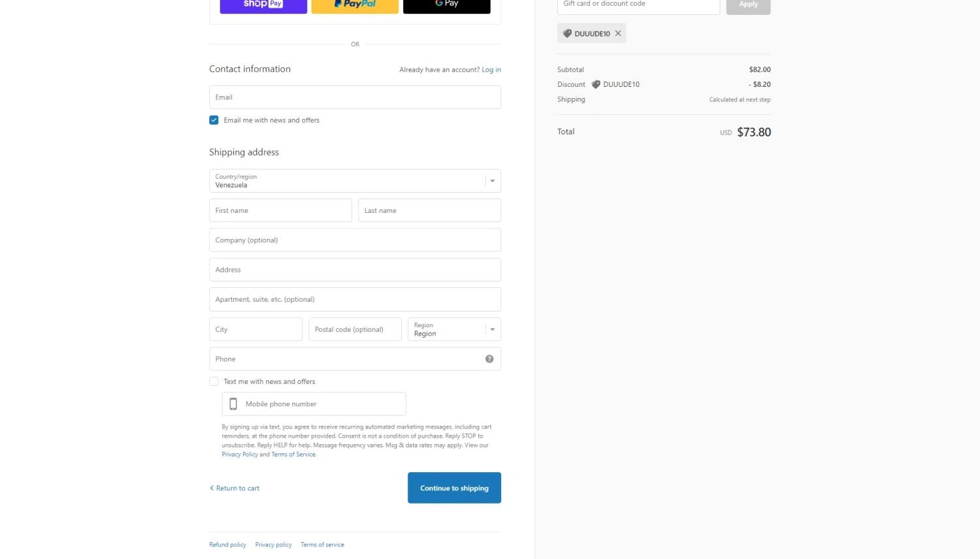Open the Country/region dropdown showing Venezuela
This screenshot has height=559, width=980.
[355, 181]
